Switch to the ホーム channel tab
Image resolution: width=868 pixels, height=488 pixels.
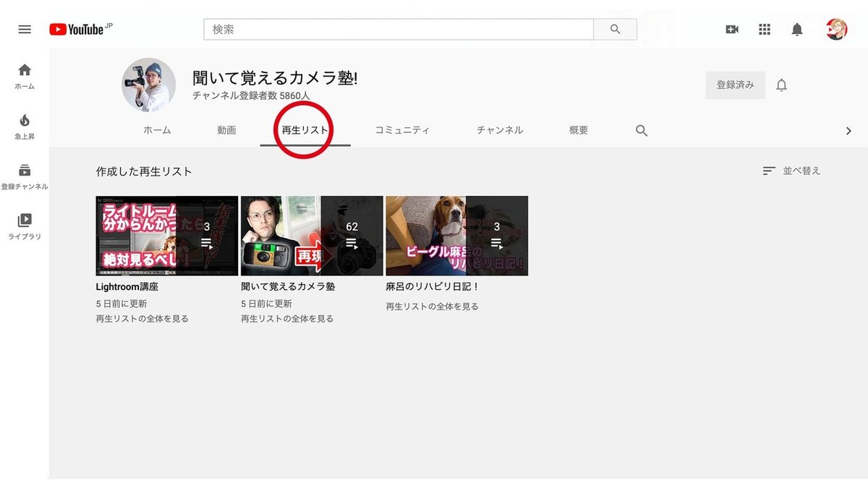(x=157, y=130)
